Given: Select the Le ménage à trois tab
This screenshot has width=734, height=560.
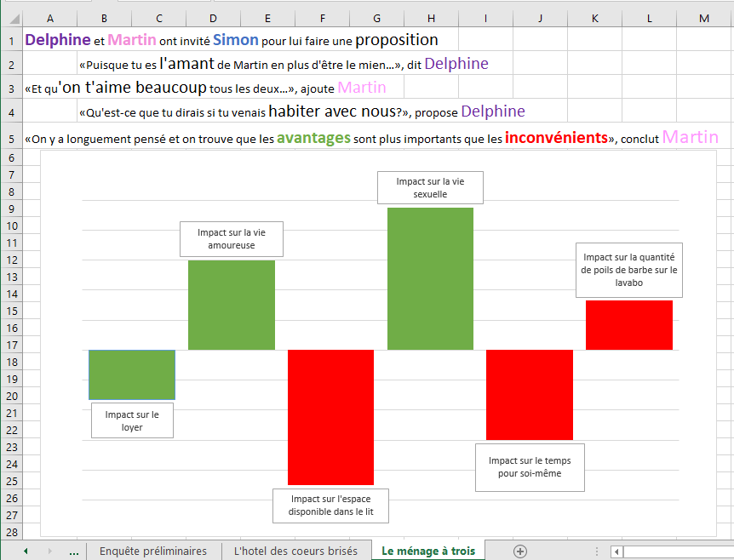Looking at the screenshot, I should [428, 551].
